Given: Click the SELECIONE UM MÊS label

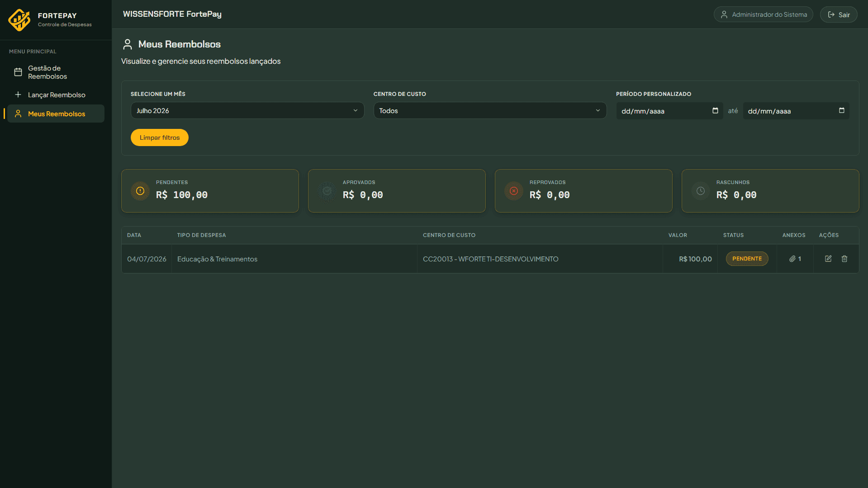Looking at the screenshot, I should point(158,94).
